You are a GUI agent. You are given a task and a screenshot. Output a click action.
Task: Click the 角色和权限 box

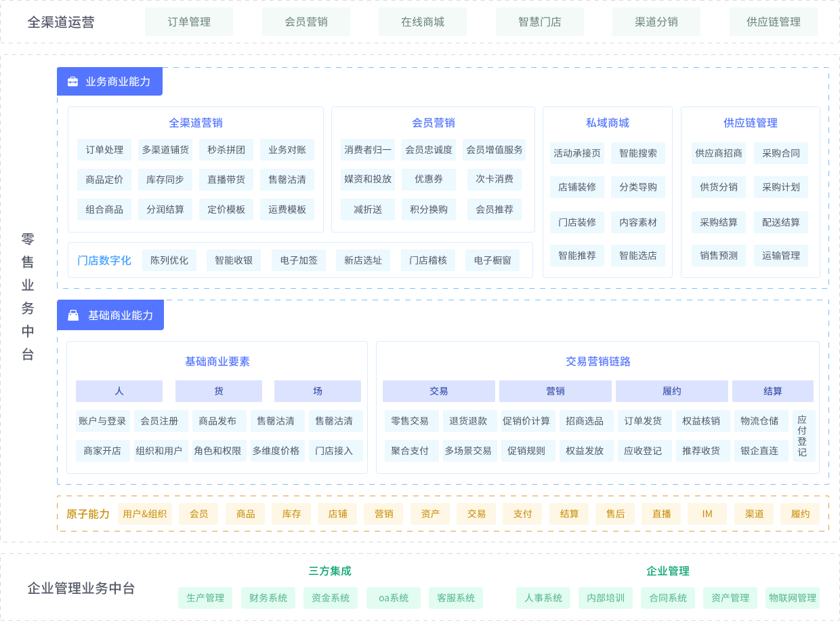point(219,451)
